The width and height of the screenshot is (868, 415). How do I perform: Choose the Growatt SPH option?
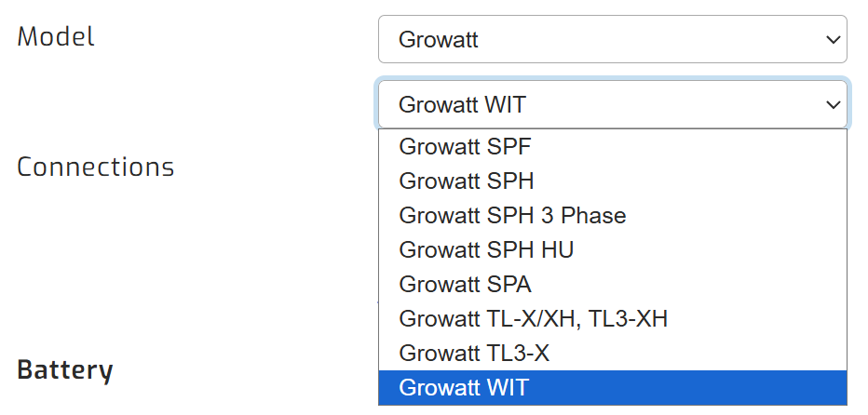467,181
